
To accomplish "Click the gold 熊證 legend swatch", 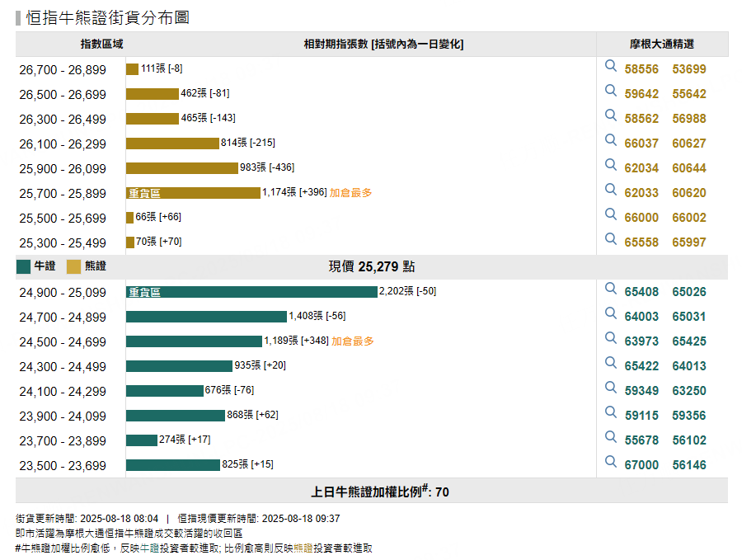I will (74, 266).
